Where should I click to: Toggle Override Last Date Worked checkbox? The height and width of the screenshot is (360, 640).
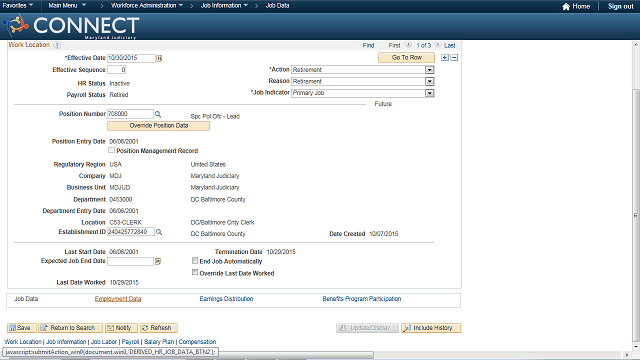[195, 272]
